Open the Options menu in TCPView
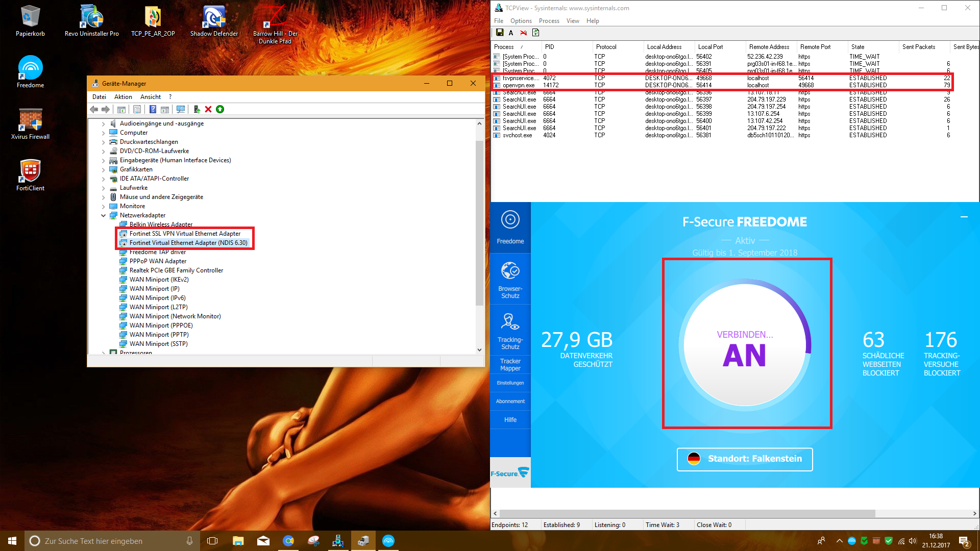 [521, 21]
